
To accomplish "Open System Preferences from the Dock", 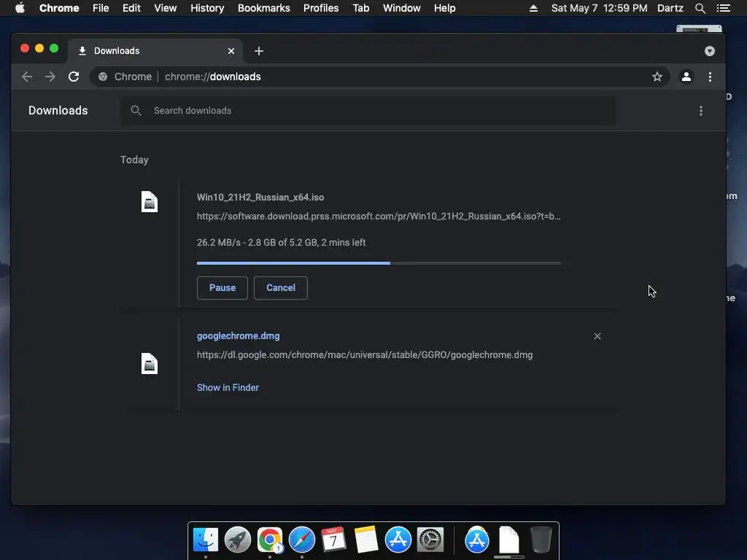I will coord(430,540).
